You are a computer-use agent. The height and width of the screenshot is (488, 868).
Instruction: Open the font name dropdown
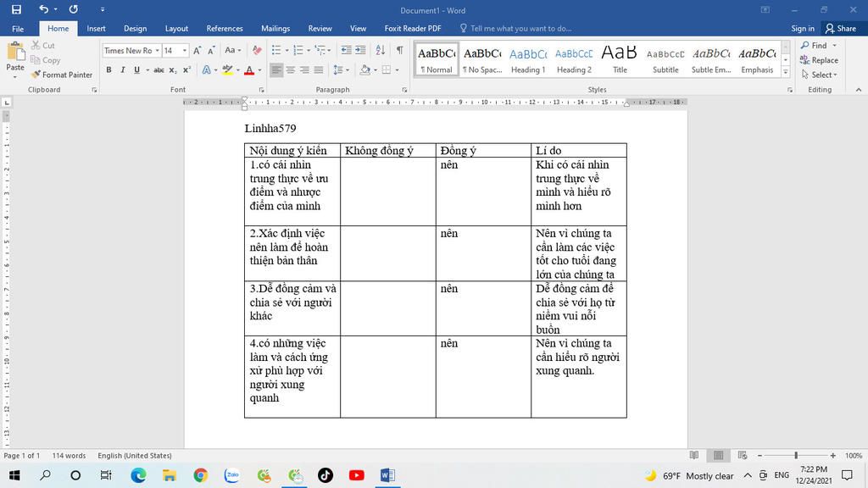click(157, 50)
